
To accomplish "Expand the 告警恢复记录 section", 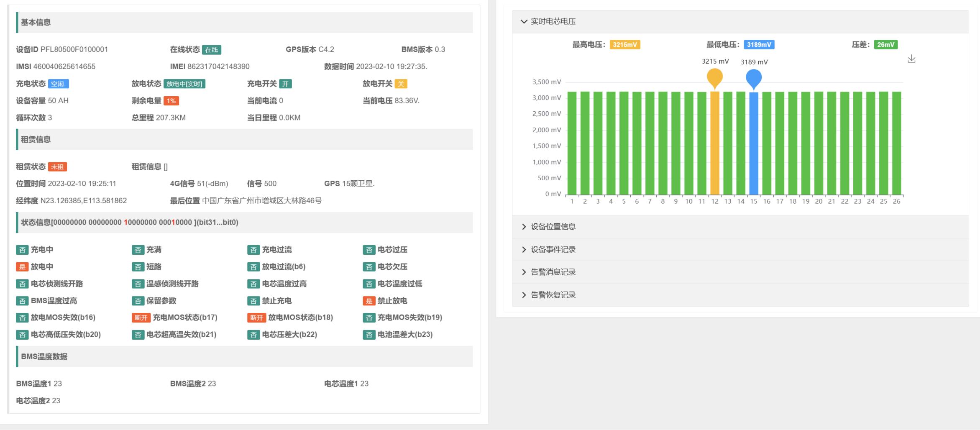I will pos(740,295).
